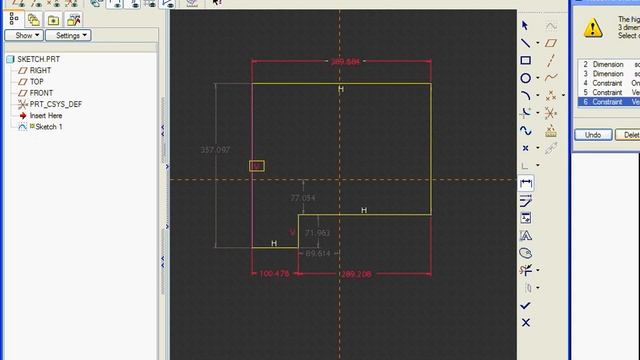Select row 5 Constraint in conflict list

[x=609, y=93]
